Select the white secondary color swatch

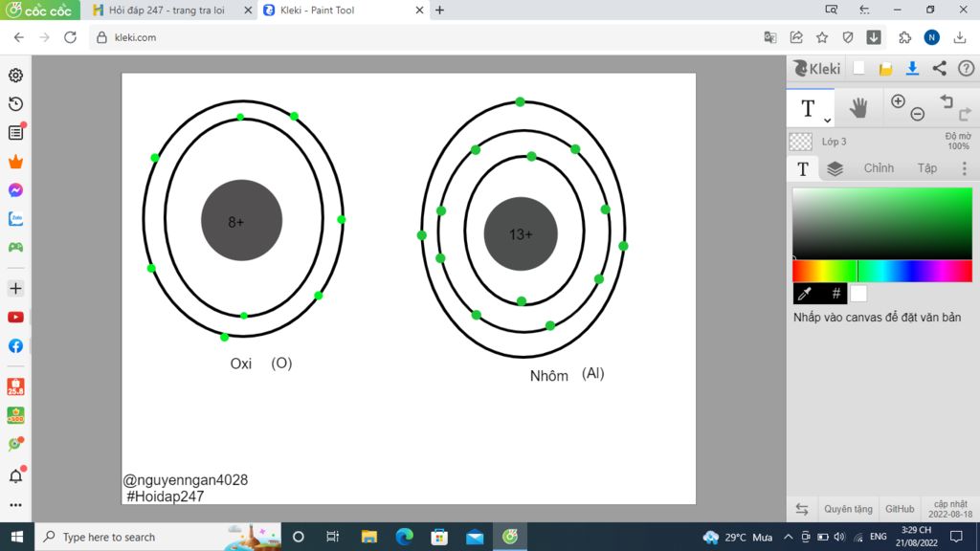click(858, 293)
